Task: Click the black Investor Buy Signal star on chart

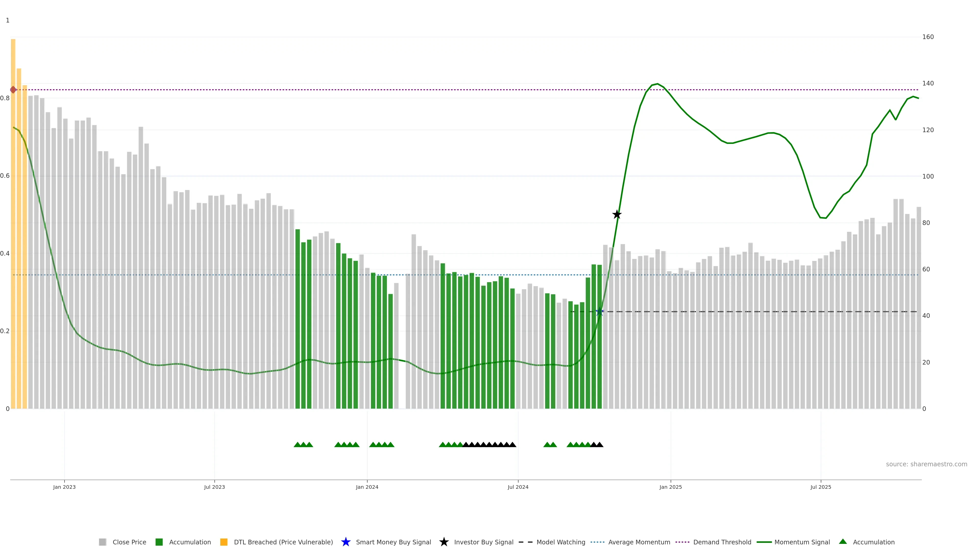Action: 617,215
